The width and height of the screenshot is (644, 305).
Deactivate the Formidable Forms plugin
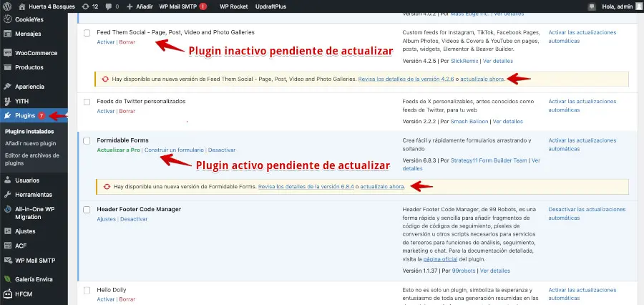point(222,150)
